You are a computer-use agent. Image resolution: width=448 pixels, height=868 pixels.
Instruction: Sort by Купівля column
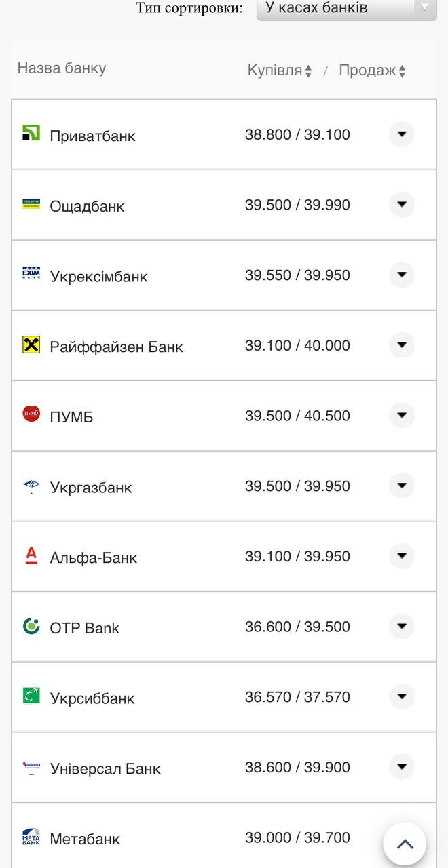pyautogui.click(x=279, y=71)
